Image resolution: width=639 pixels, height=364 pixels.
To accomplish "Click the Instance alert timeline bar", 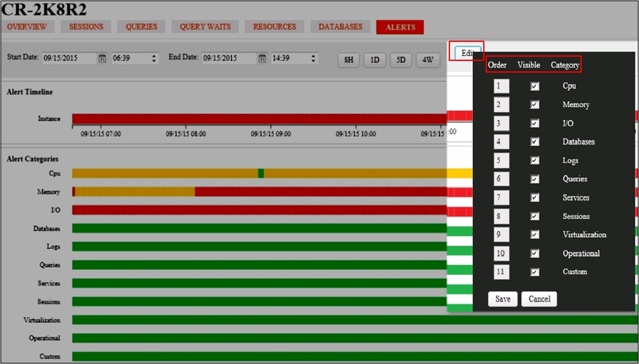I will tap(259, 119).
